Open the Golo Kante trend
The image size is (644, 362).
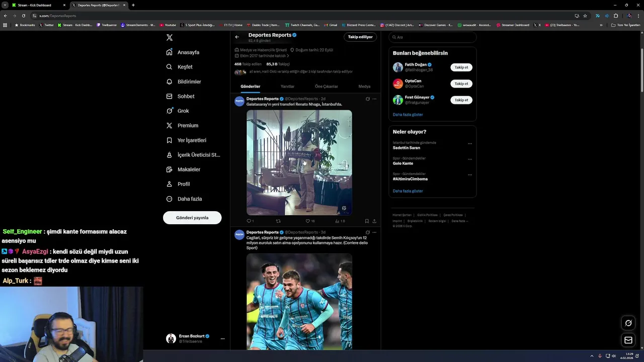[403, 163]
